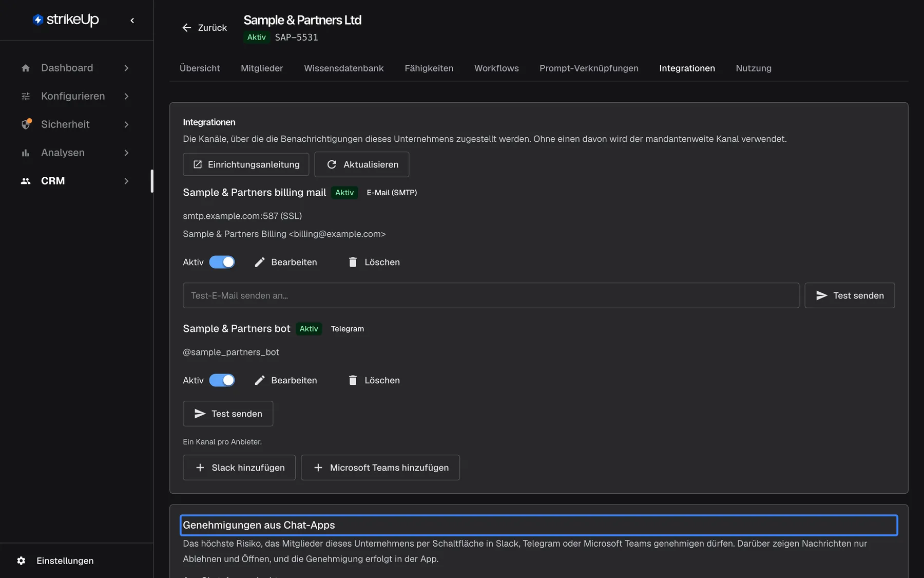
Task: Send test for the Telegram bot
Action: (228, 414)
